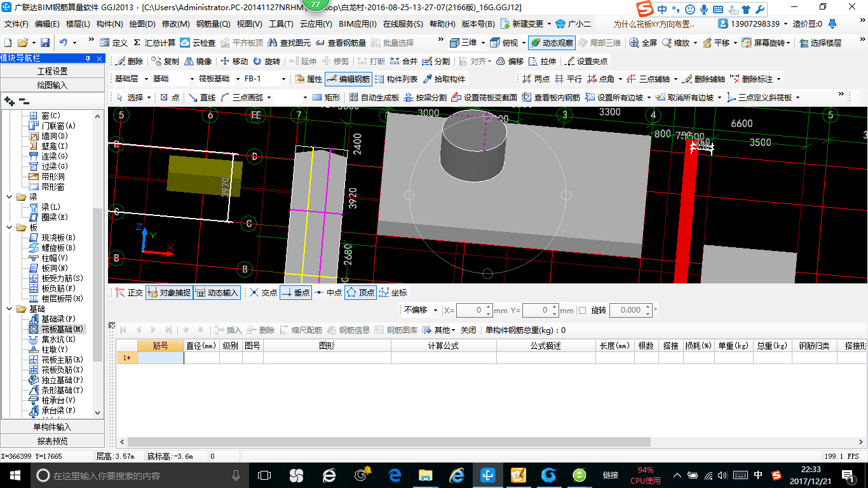Open 定义 (Define) tool

(114, 43)
